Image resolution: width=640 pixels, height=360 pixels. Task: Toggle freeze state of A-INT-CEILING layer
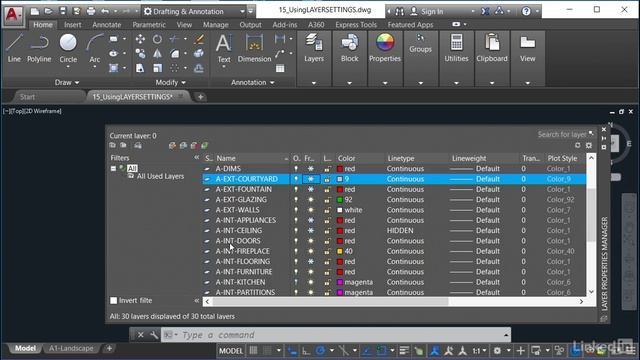point(311,231)
